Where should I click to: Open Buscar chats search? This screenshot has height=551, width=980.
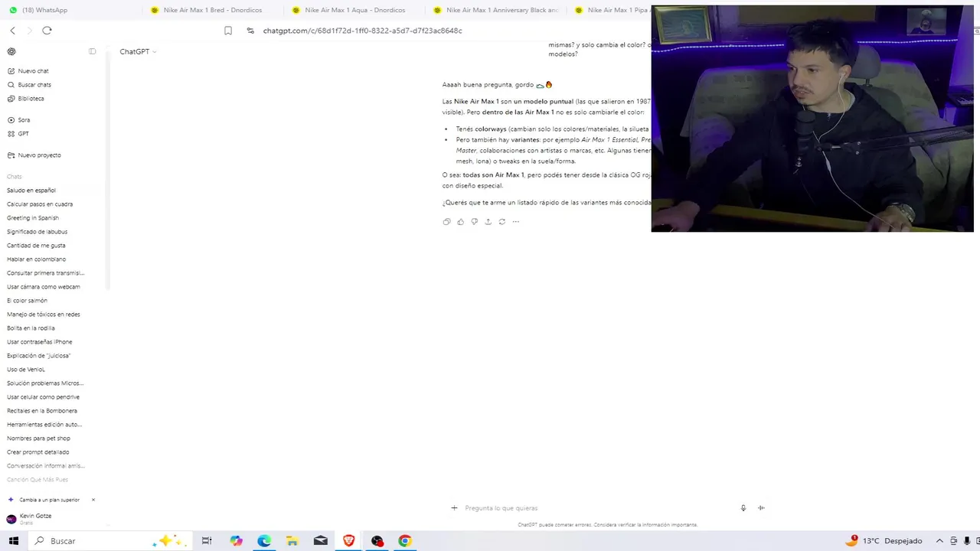tap(29, 85)
